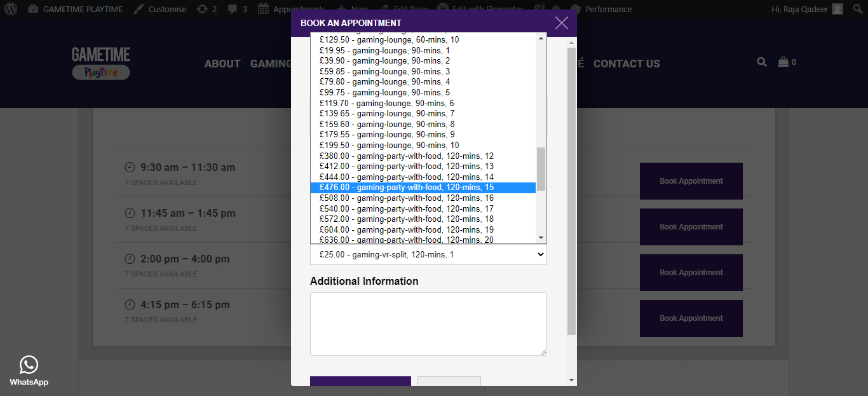This screenshot has height=396, width=868.
Task: Select £444.00 gaming-party-with-food 14 option
Action: pos(423,177)
